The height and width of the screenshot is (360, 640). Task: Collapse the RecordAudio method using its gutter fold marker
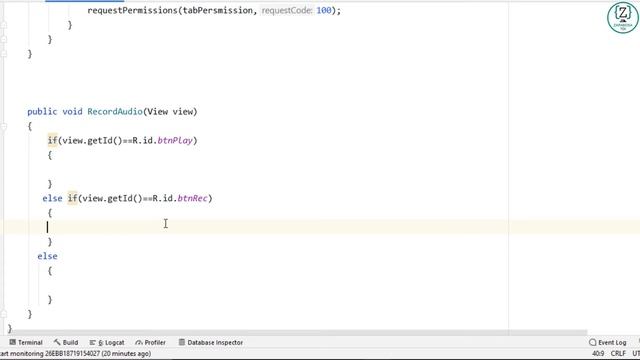4,126
